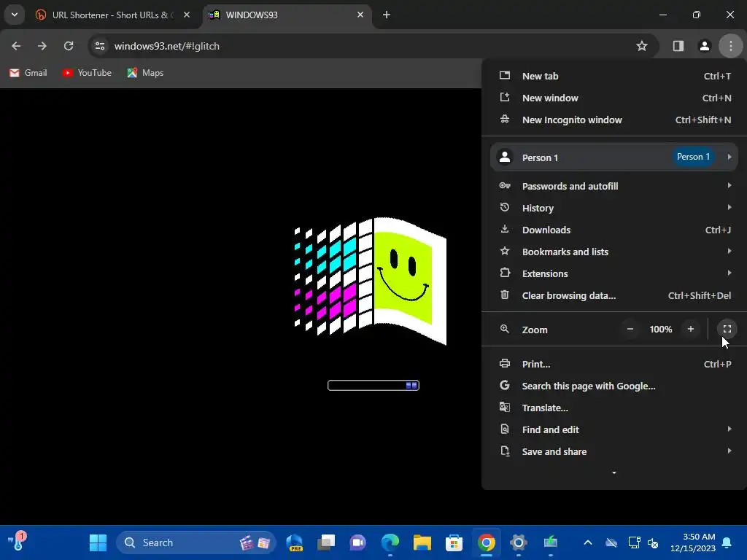747x560 pixels.
Task: Open network and volume quick settings
Action: [643, 542]
